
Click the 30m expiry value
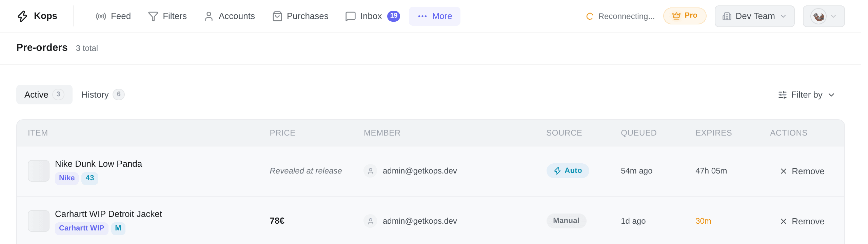click(x=703, y=221)
